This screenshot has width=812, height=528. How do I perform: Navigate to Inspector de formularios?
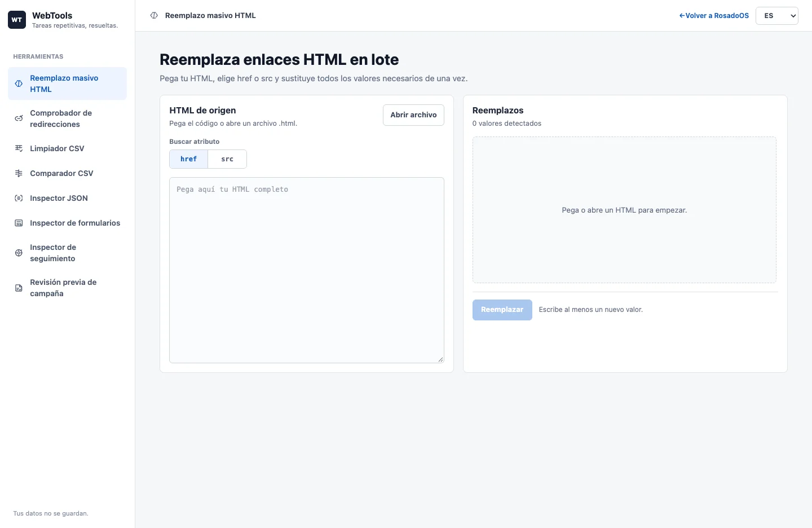(67, 223)
